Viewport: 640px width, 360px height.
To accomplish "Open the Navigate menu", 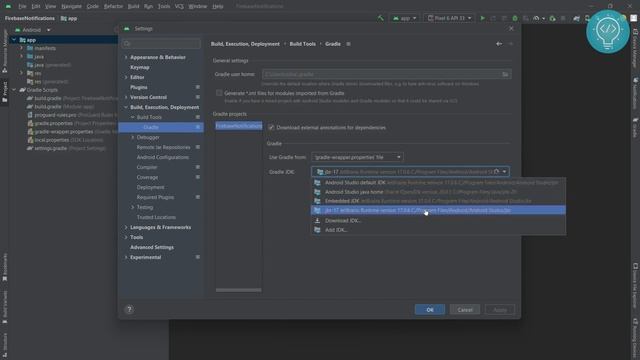I will pyautogui.click(x=71, y=6).
